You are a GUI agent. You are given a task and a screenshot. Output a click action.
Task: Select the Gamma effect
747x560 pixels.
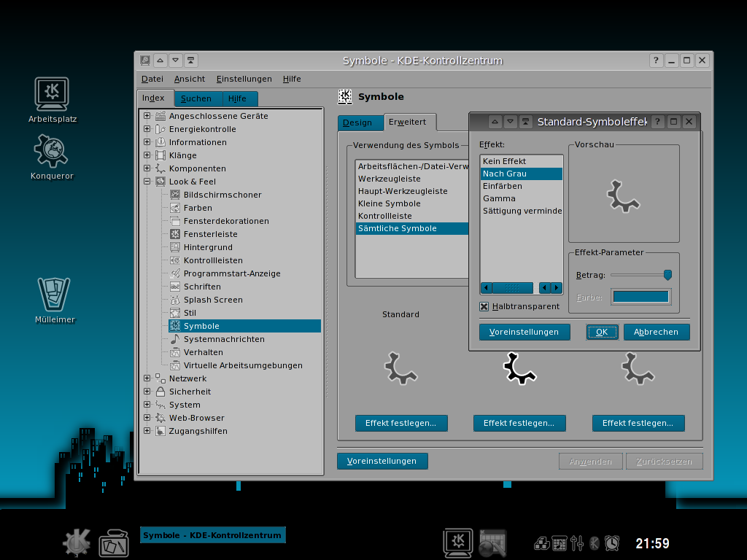[x=521, y=198]
